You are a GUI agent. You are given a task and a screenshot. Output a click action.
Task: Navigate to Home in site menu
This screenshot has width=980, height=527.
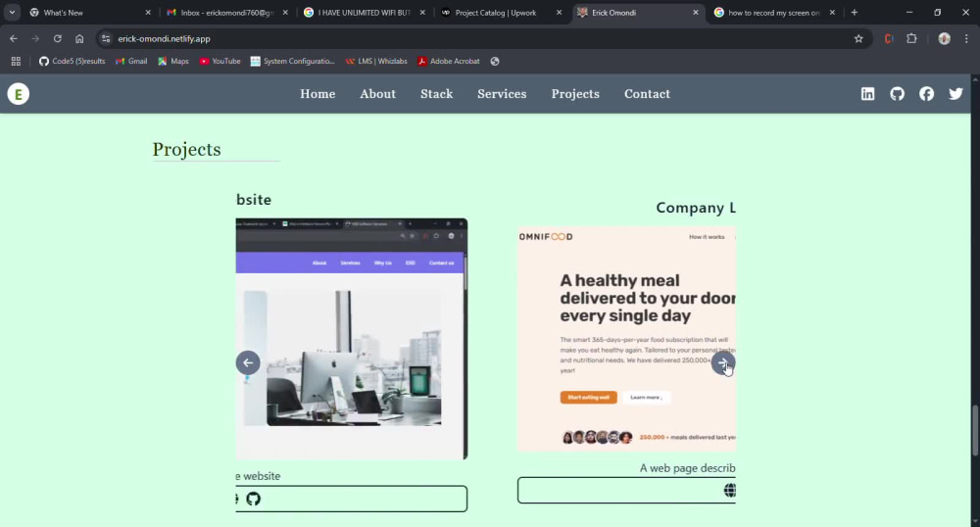click(318, 94)
